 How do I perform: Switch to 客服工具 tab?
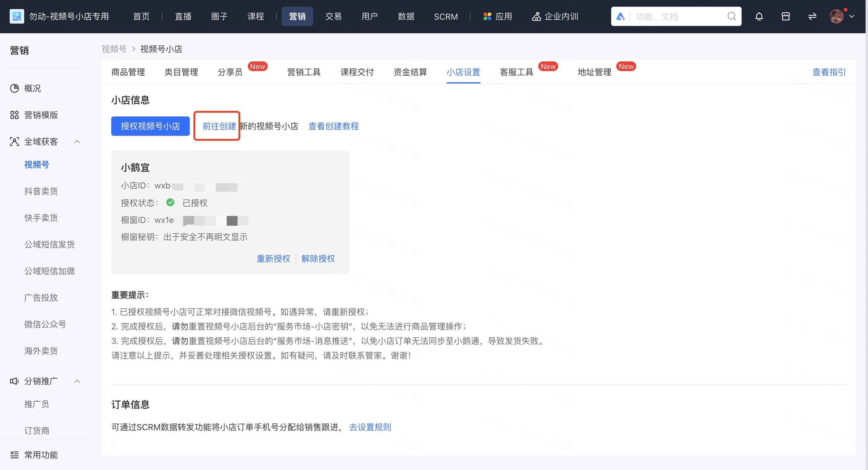coord(517,72)
